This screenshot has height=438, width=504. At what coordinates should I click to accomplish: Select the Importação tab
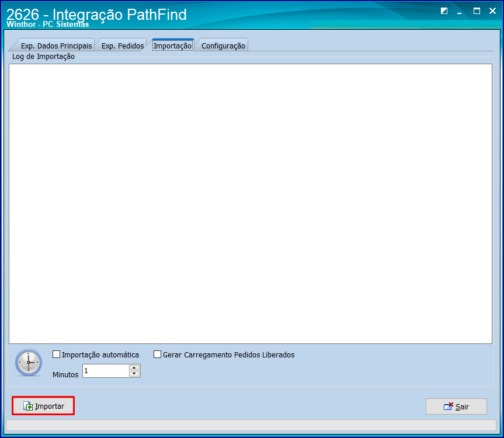pos(173,46)
